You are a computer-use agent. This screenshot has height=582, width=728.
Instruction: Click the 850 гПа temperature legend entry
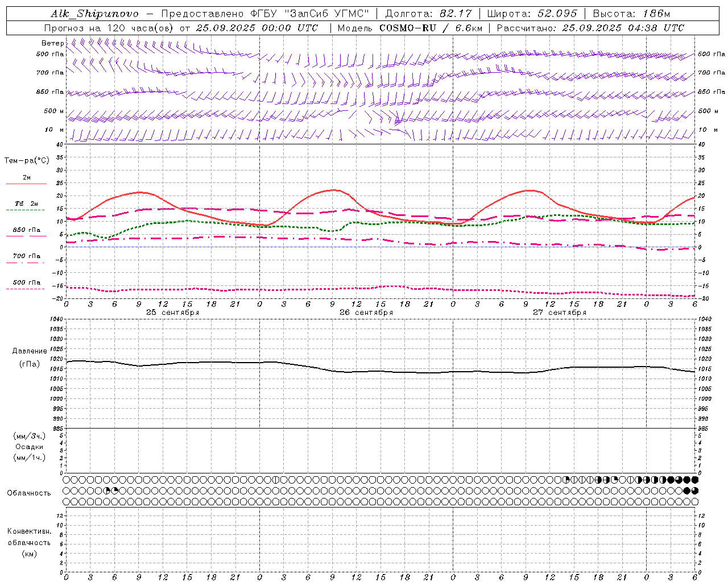click(27, 230)
